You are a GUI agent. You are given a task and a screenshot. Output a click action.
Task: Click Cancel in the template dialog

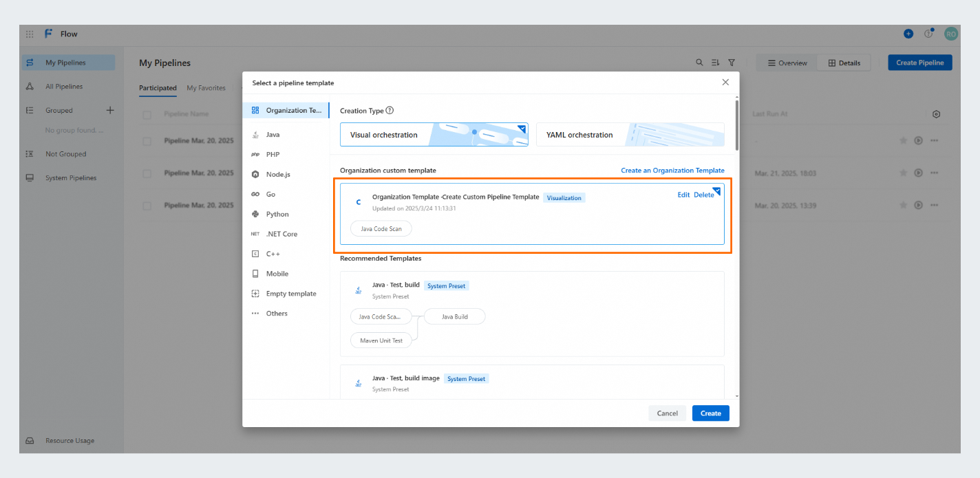click(x=667, y=413)
